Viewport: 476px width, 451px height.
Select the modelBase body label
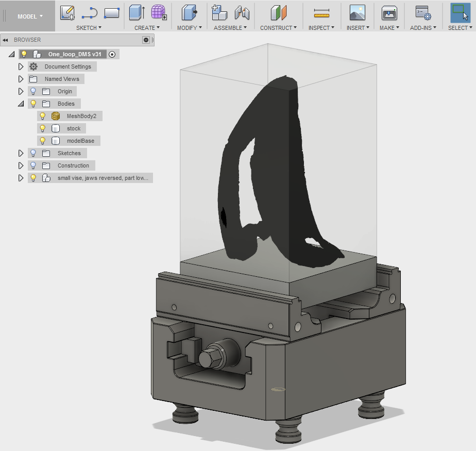[x=80, y=141]
